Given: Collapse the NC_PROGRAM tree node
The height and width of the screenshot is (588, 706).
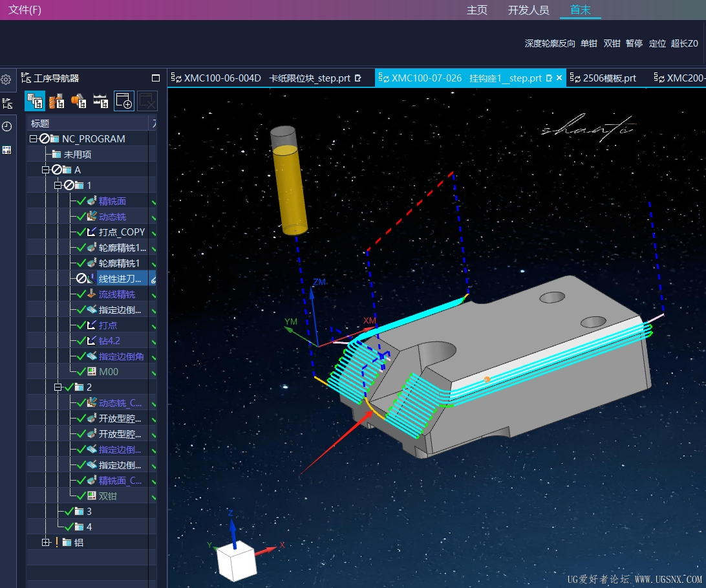Looking at the screenshot, I should click(33, 138).
